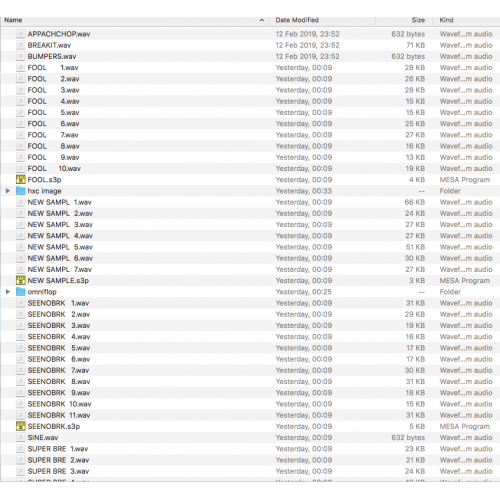Click the NEW SAMPLE.s3p program icon

pos(21,281)
